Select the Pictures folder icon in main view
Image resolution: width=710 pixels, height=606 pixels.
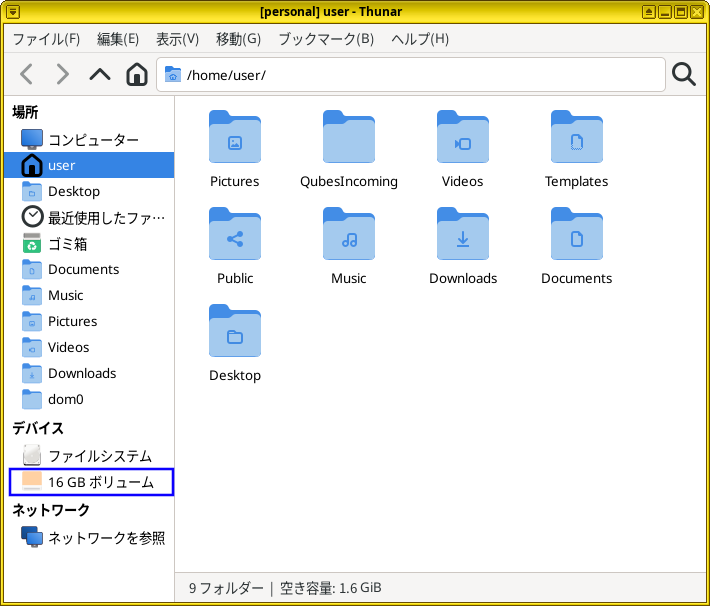pyautogui.click(x=235, y=137)
